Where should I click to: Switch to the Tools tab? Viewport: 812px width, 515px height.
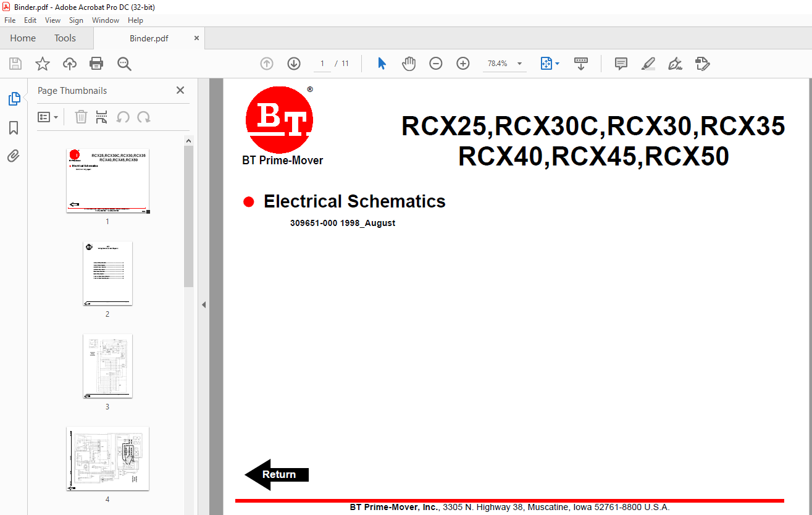(x=65, y=38)
